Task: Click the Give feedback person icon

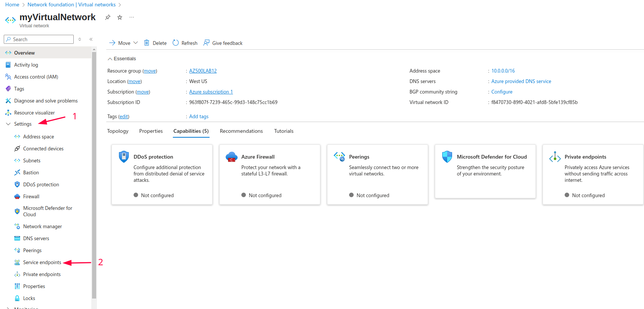Action: pos(206,43)
